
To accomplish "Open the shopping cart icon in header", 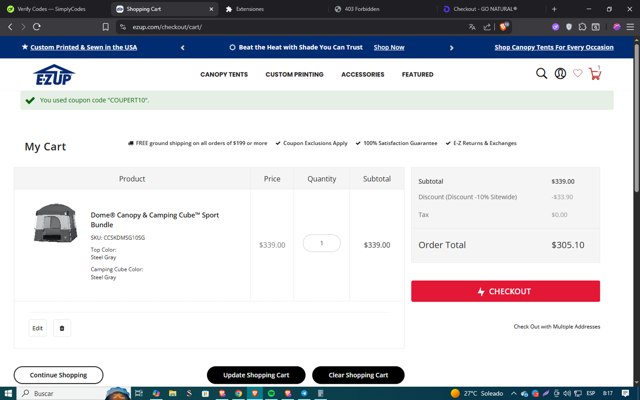I will pyautogui.click(x=595, y=73).
